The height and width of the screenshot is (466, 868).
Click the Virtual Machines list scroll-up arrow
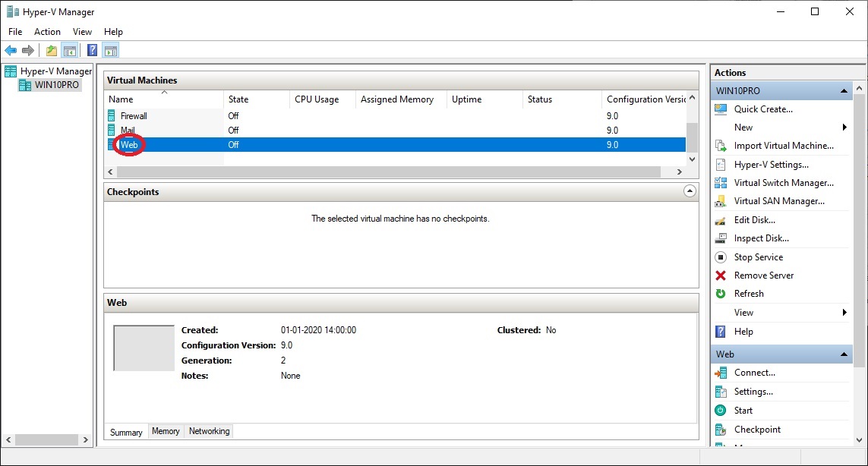click(692, 97)
